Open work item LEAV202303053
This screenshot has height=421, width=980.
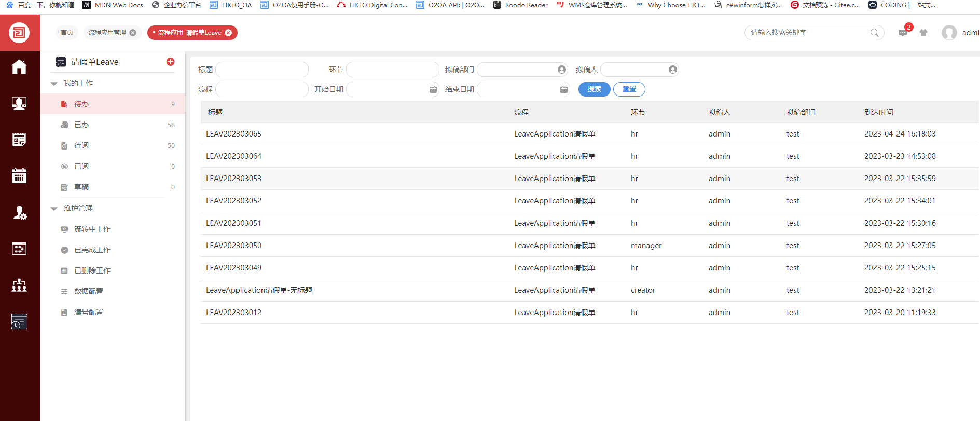tap(590, 179)
